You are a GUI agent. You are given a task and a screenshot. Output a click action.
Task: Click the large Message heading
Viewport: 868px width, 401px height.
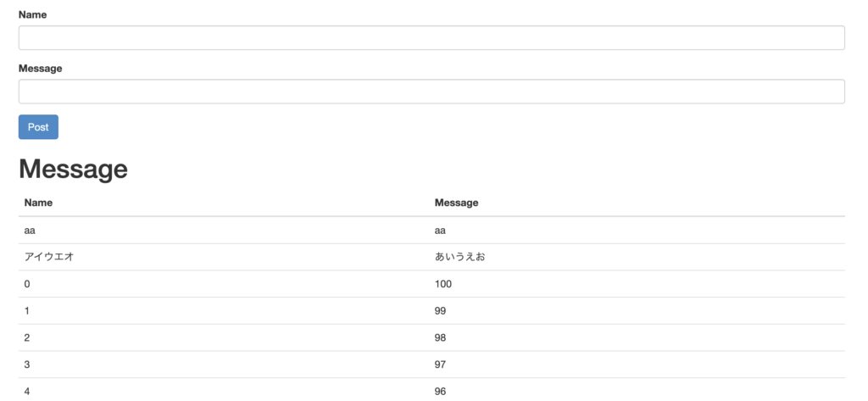73,169
